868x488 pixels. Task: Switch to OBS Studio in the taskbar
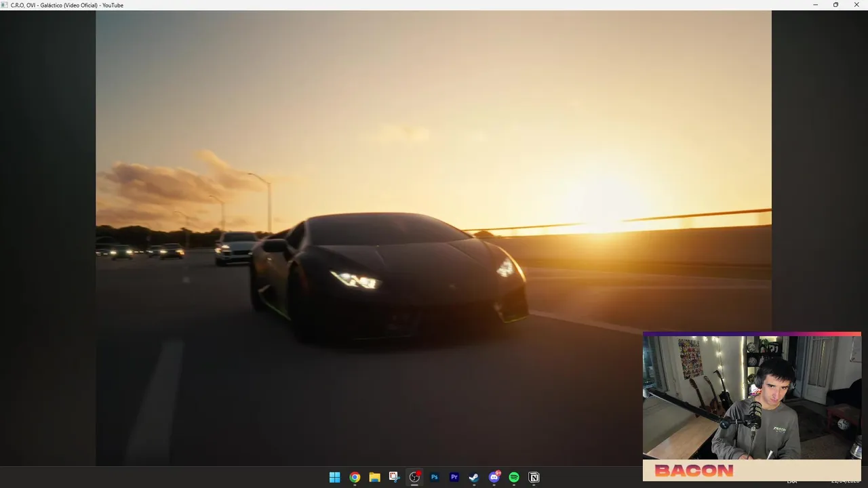[414, 477]
